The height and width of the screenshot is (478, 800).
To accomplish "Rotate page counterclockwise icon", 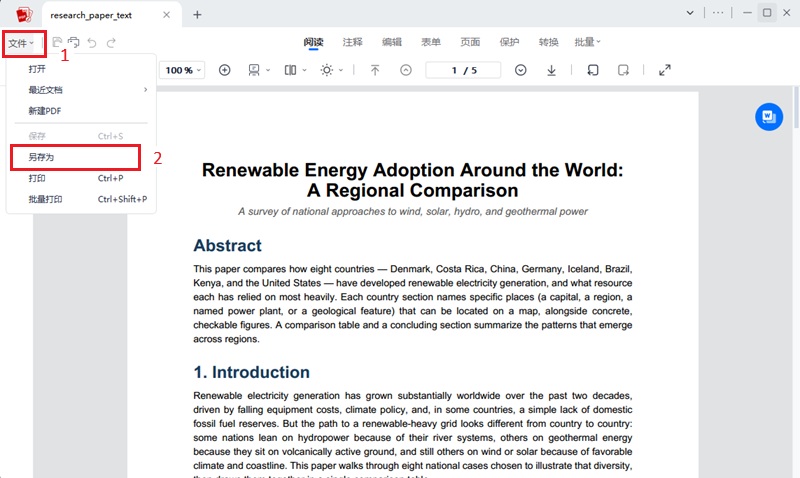I will click(593, 70).
